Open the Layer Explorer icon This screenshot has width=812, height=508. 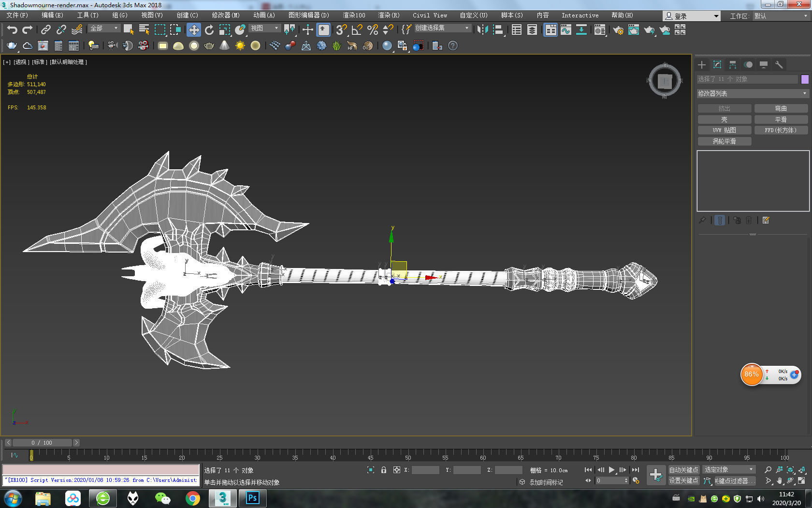[x=532, y=30]
